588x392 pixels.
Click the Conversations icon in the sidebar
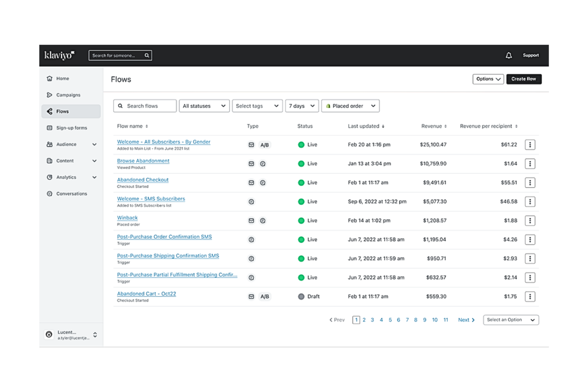[49, 193]
